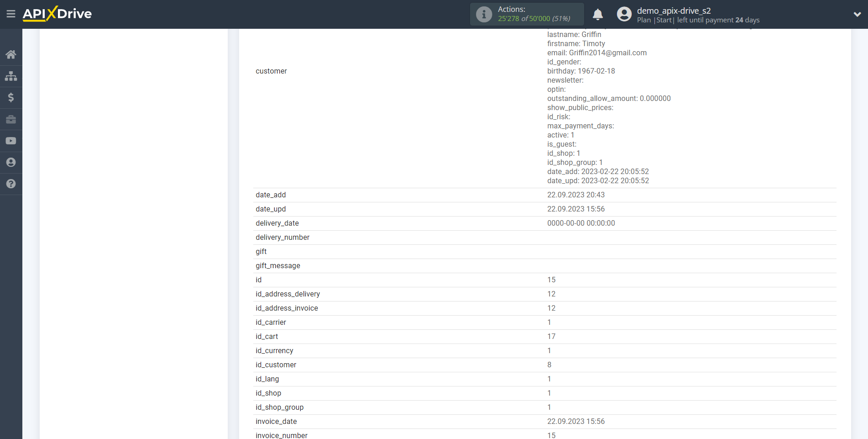Select the customer field label
Screen dimensions: 868x439
[271, 71]
